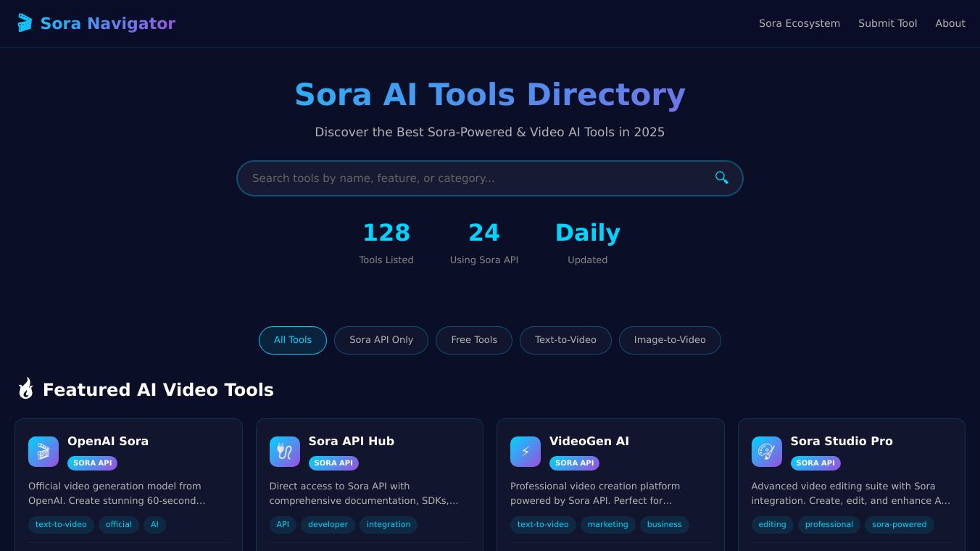Click the integration tag
980x551 pixels.
click(x=389, y=525)
